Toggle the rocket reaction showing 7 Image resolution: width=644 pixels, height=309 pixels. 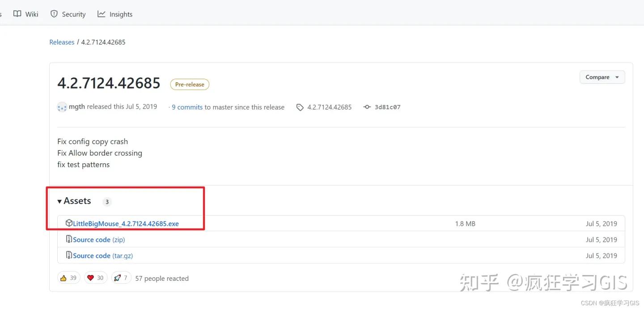pos(121,278)
